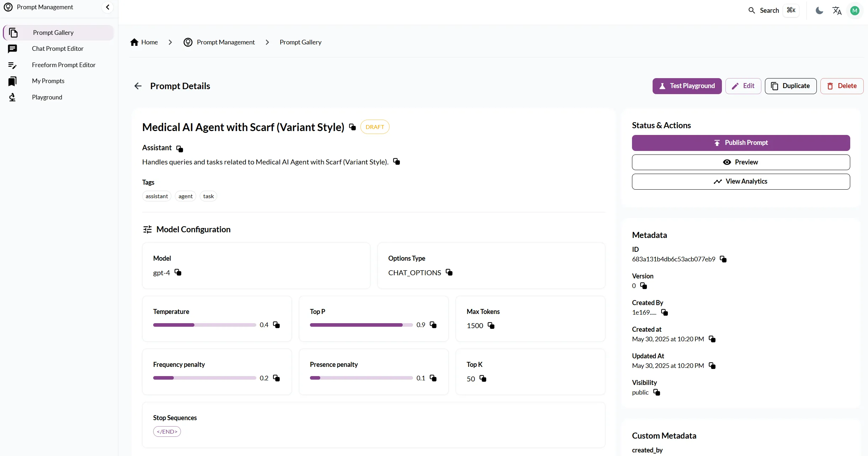Viewport: 868px width, 456px height.
Task: Click the Prompt Gallery breadcrumb
Action: pos(300,42)
